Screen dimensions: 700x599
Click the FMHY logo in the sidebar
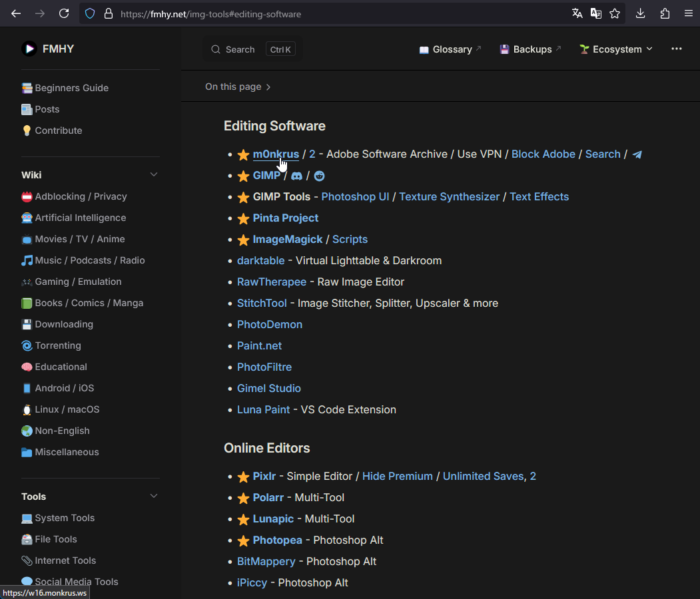click(x=29, y=49)
